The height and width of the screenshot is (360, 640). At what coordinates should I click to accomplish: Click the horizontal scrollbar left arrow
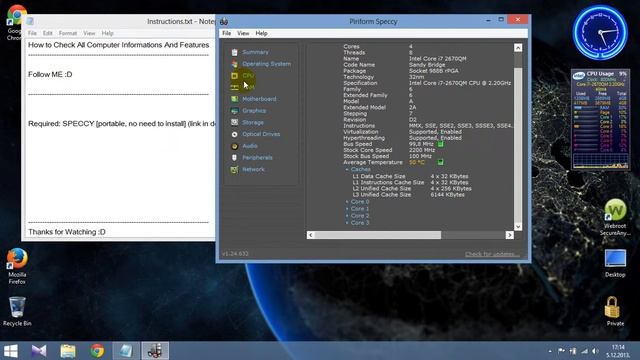(311, 235)
